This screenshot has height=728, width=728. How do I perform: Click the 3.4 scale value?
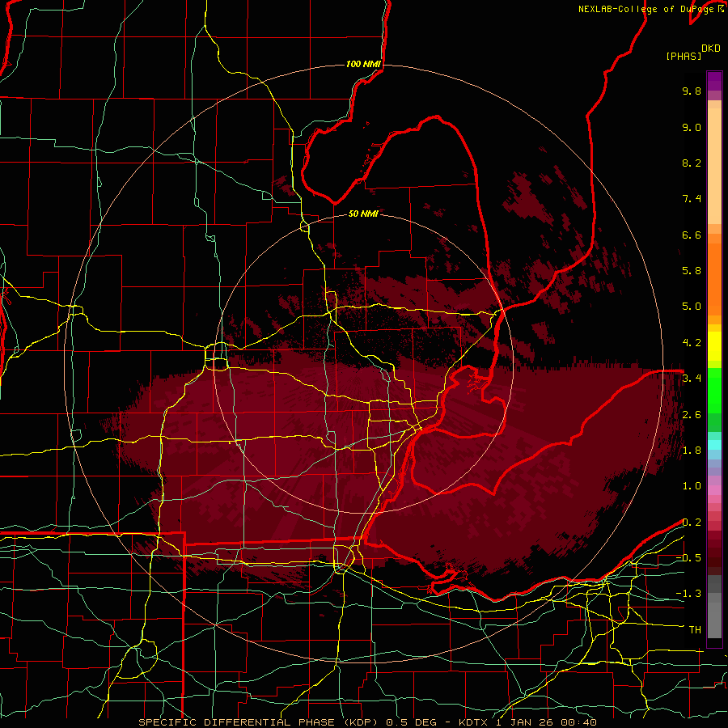point(692,379)
